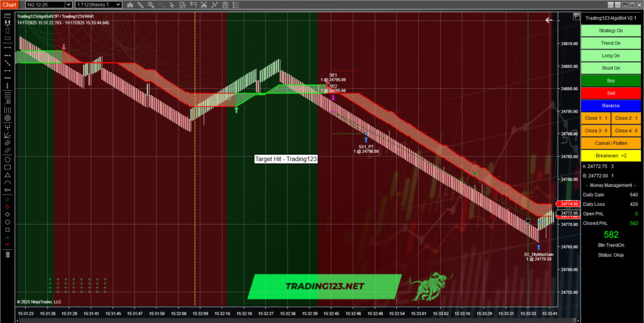Click the Daily Loss value 420
The image size is (644, 323).
[634, 204]
